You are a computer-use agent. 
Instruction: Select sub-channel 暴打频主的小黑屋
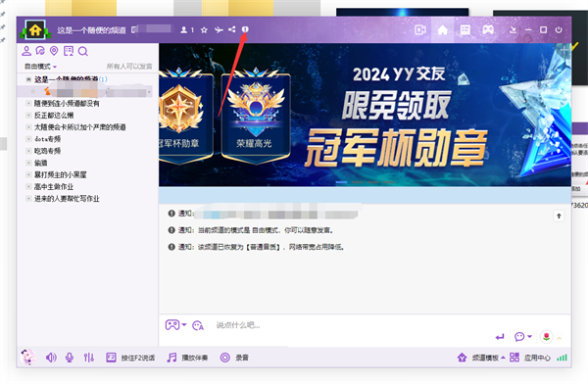61,174
